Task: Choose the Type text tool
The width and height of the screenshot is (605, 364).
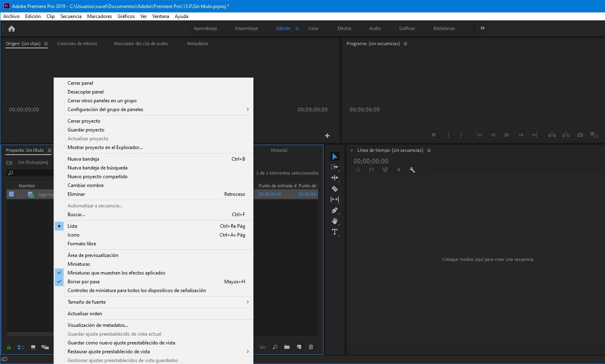Action: point(335,232)
